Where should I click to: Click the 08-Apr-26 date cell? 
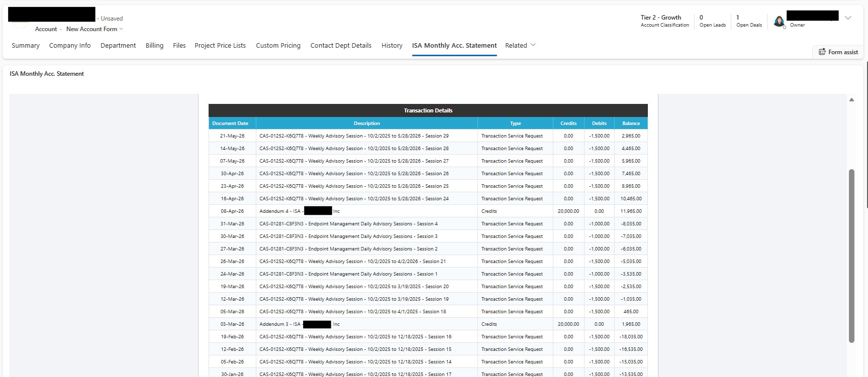[x=232, y=211]
